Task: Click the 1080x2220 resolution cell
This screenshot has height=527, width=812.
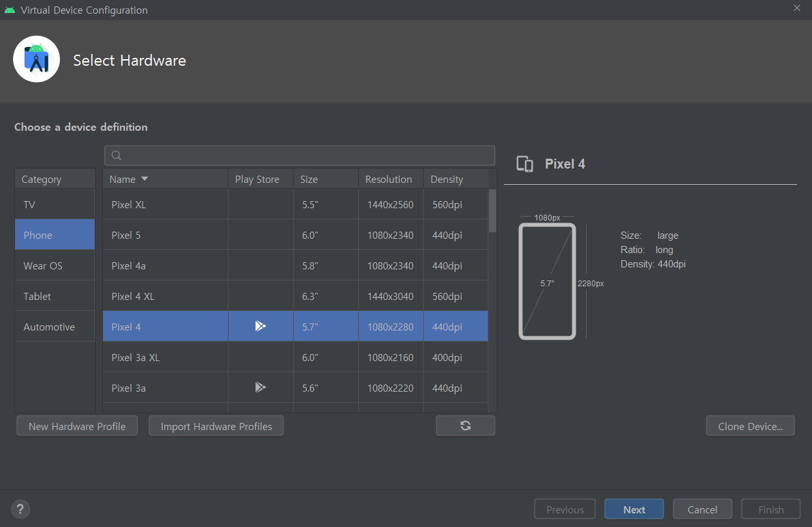Action: point(391,388)
